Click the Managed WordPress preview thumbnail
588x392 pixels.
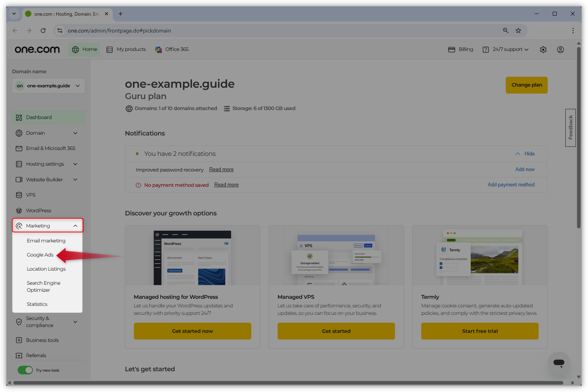[x=192, y=257]
